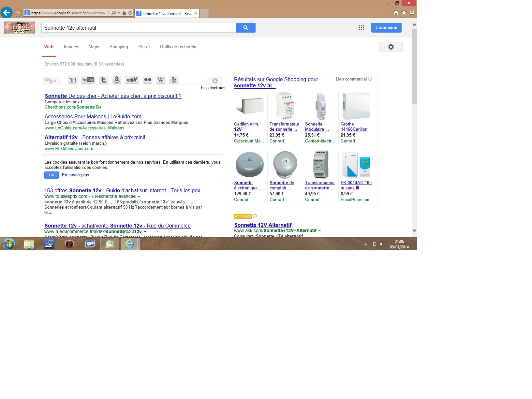Click the 'Sonnette électronique' bell product image
The width and height of the screenshot is (532, 399).
tap(249, 165)
